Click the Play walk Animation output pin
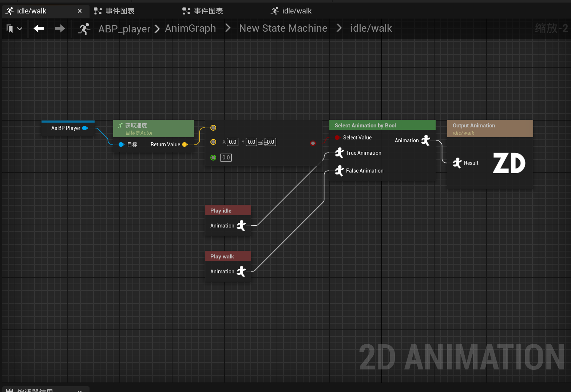The height and width of the screenshot is (392, 571). click(x=241, y=272)
